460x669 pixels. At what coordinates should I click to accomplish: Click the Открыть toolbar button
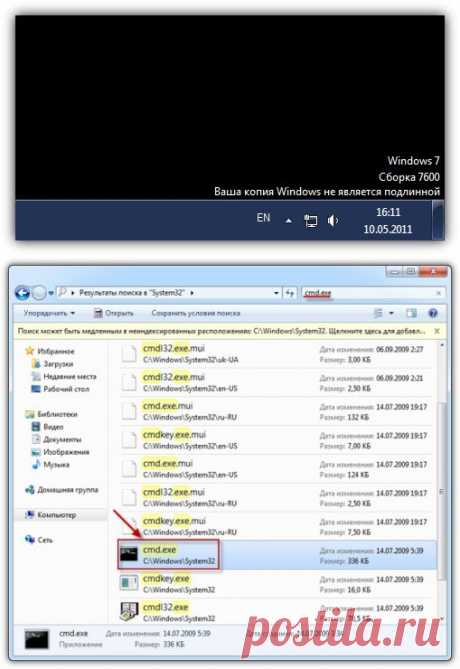(x=114, y=313)
